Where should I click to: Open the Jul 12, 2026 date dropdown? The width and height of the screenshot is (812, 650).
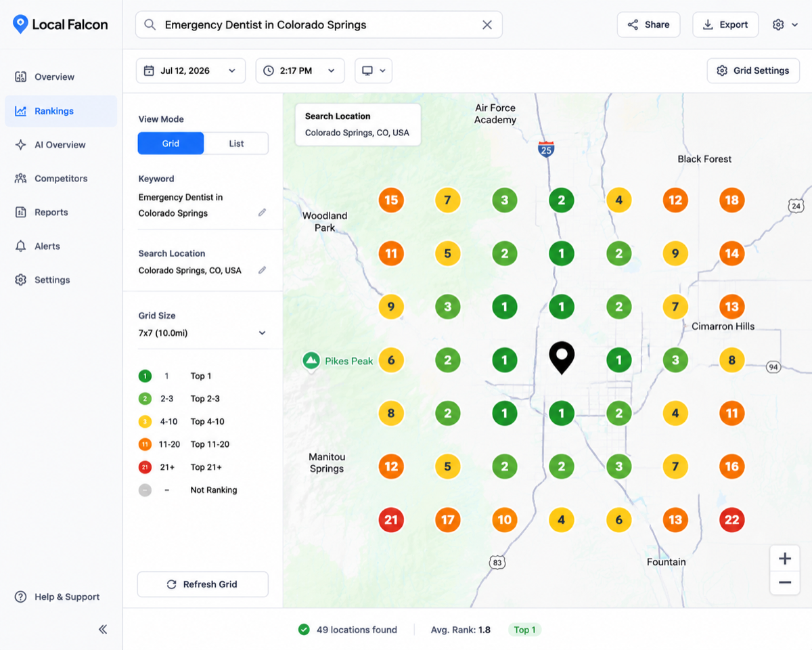pos(191,70)
